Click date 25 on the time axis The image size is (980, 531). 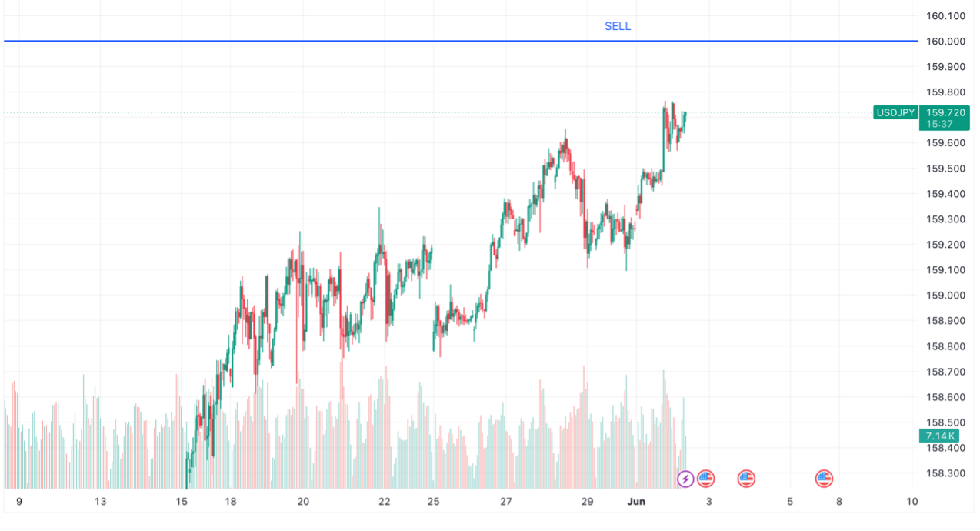point(434,502)
